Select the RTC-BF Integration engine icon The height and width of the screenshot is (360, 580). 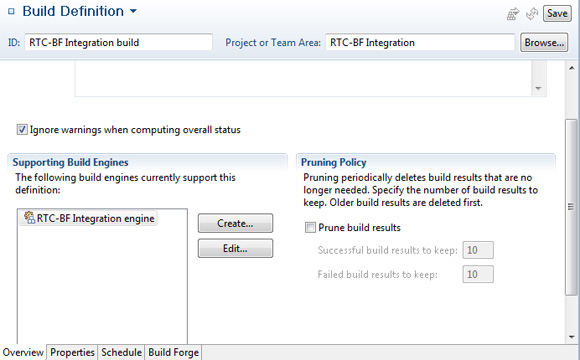[x=29, y=218]
